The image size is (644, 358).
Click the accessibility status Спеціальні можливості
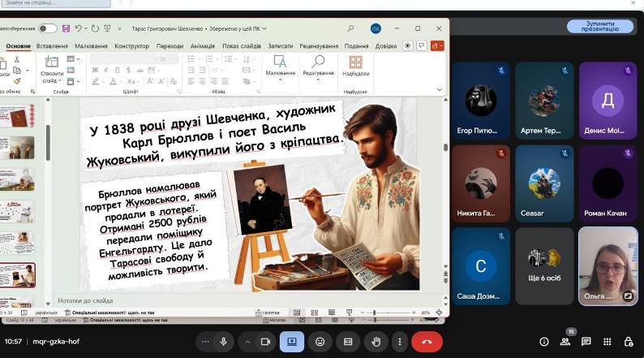pos(109,313)
